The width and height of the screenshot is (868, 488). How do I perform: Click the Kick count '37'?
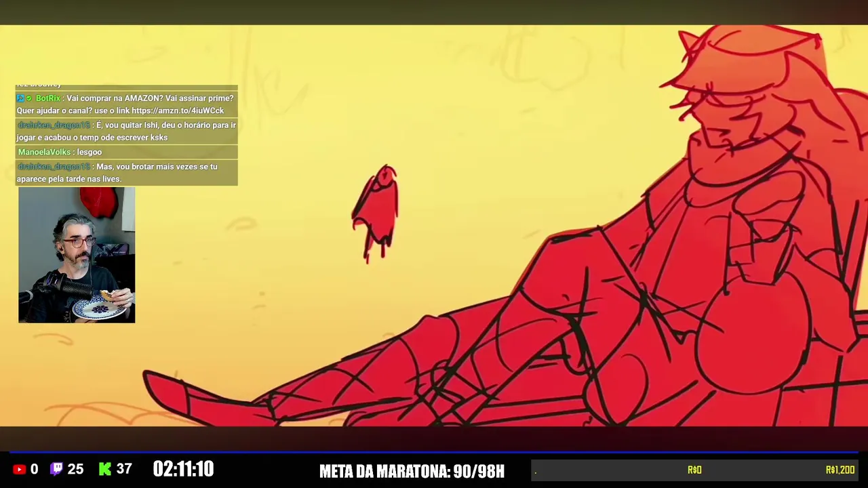tap(124, 469)
